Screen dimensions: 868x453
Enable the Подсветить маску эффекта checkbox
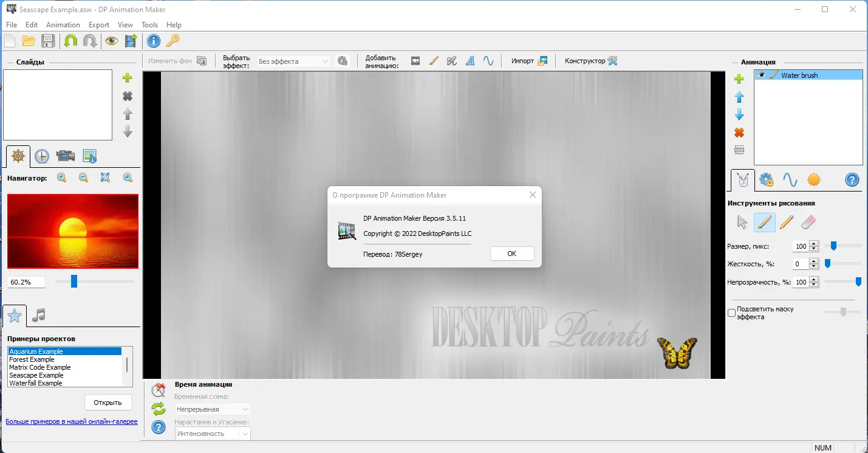(x=731, y=313)
